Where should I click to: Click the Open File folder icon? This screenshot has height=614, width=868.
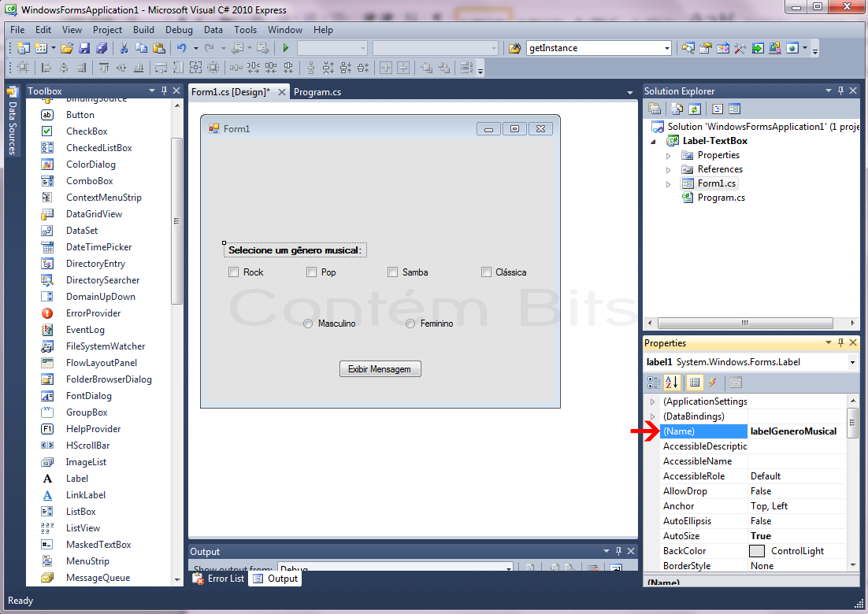[67, 48]
